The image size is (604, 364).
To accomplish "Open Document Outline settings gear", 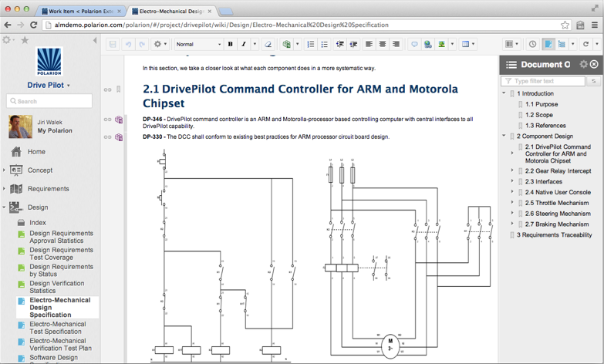I will pyautogui.click(x=584, y=64).
